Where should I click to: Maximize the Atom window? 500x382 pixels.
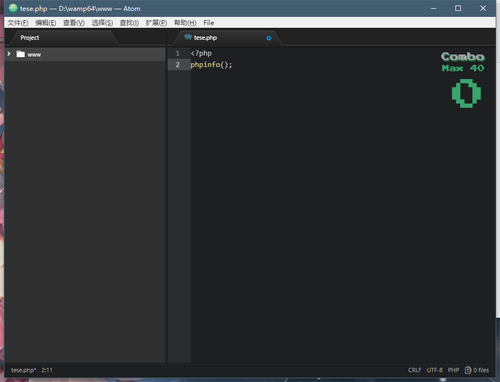click(x=458, y=8)
